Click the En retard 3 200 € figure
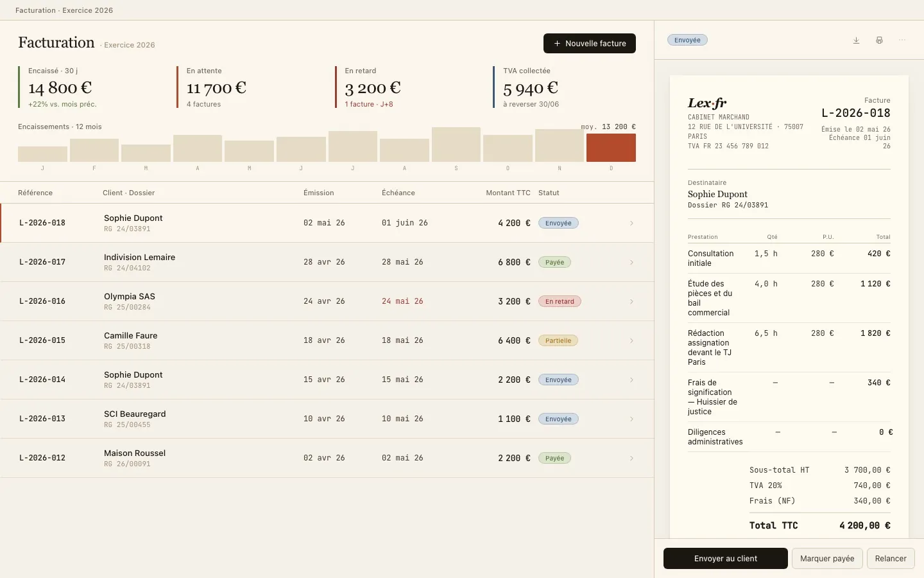924x578 pixels. click(373, 88)
